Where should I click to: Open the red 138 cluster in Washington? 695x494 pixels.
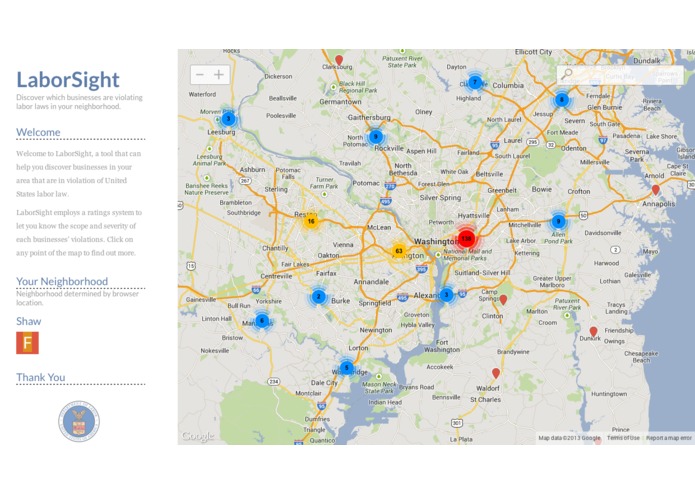tap(466, 238)
